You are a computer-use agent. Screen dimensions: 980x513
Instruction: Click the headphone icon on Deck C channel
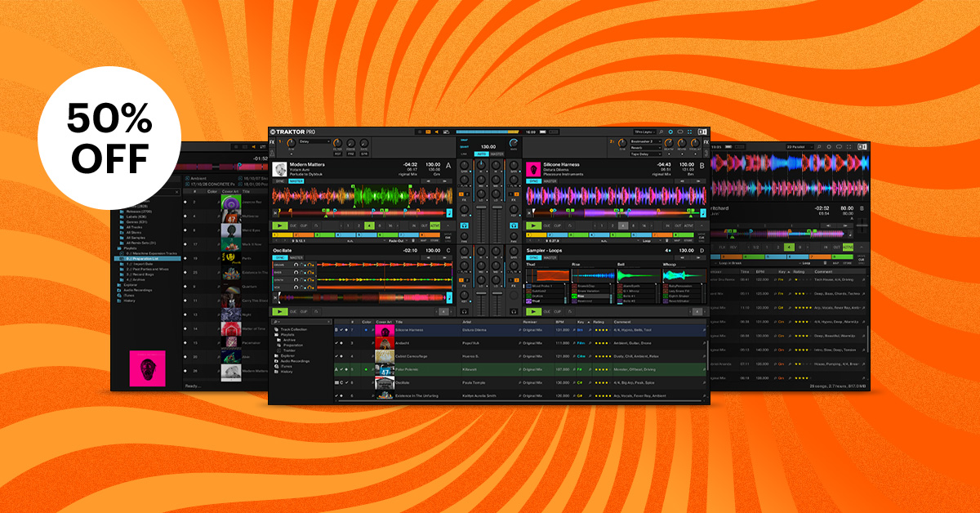[x=466, y=310]
